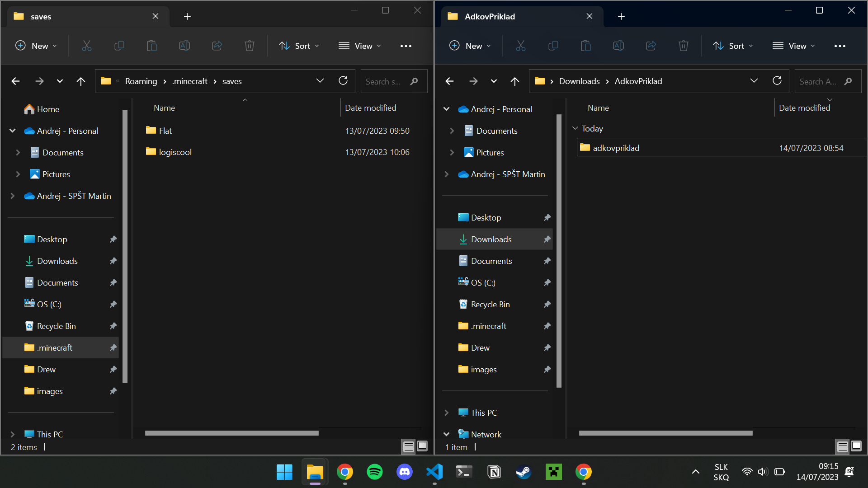868x488 pixels.
Task: Switch saves window to details view
Action: (x=408, y=446)
